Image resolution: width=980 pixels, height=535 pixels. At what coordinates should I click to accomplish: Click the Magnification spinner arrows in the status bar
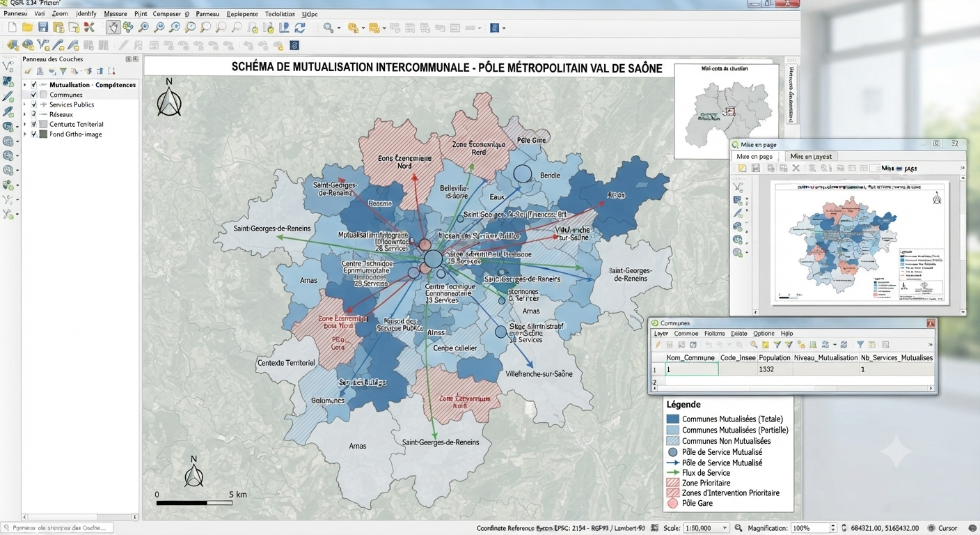(832, 528)
